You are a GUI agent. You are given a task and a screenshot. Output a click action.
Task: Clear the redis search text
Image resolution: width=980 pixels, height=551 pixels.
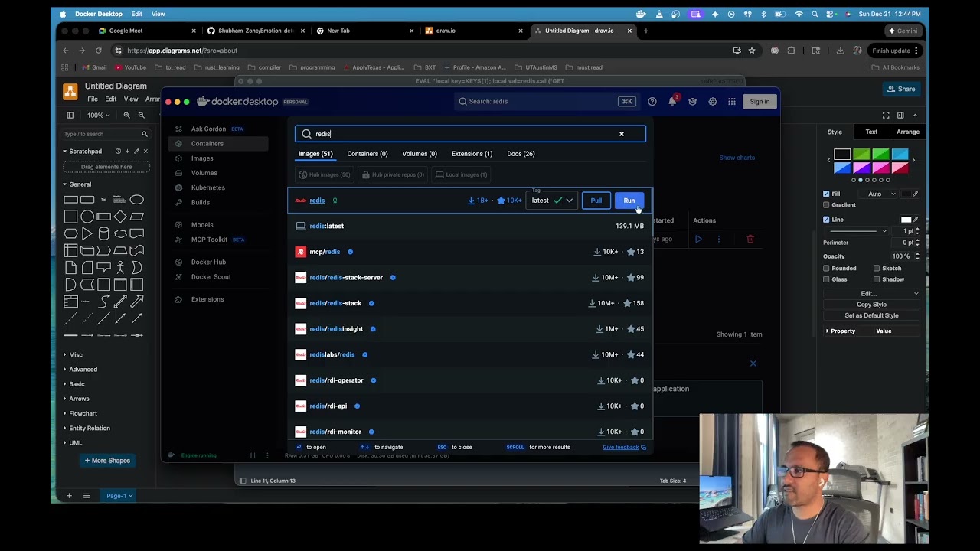622,134
